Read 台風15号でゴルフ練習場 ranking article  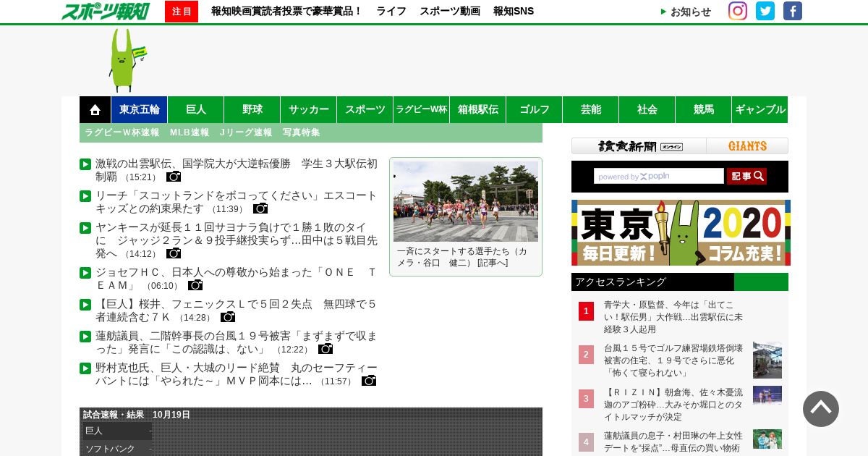click(x=673, y=360)
